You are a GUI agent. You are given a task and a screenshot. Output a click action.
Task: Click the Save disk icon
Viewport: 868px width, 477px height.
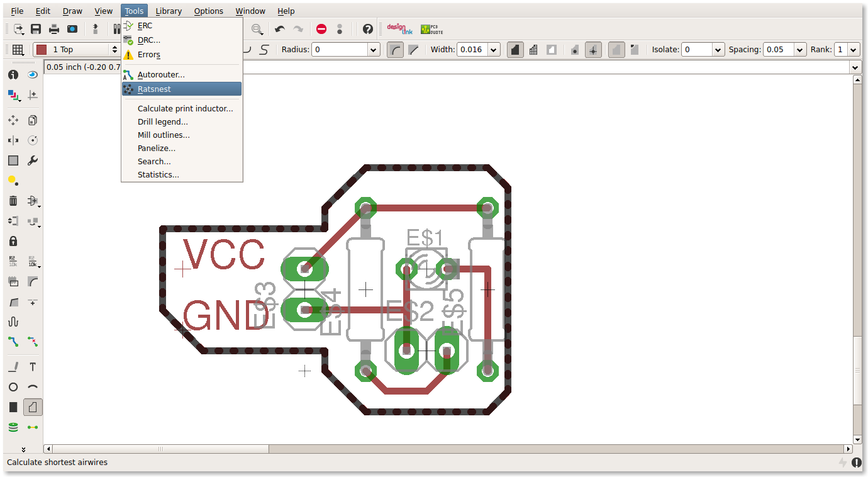pos(36,29)
